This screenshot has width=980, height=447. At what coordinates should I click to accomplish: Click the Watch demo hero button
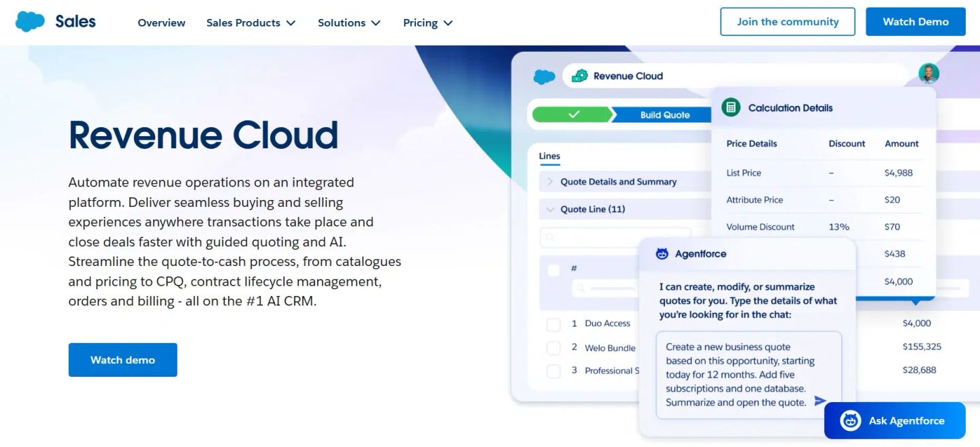pyautogui.click(x=122, y=360)
